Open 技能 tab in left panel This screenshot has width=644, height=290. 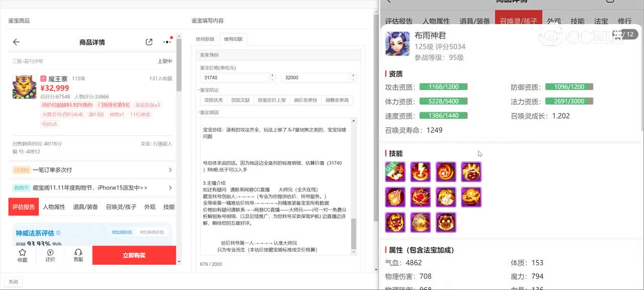coord(169,207)
